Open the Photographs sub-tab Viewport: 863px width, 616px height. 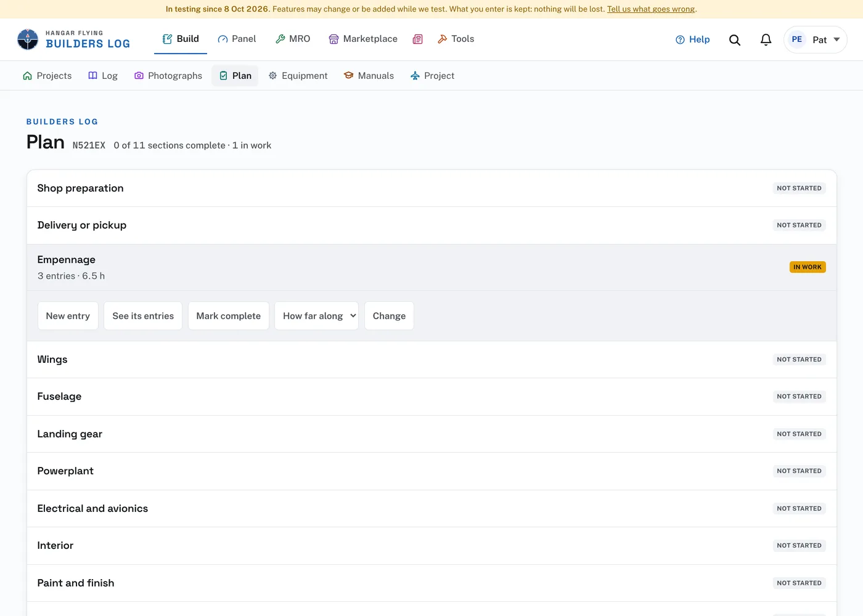tap(168, 76)
